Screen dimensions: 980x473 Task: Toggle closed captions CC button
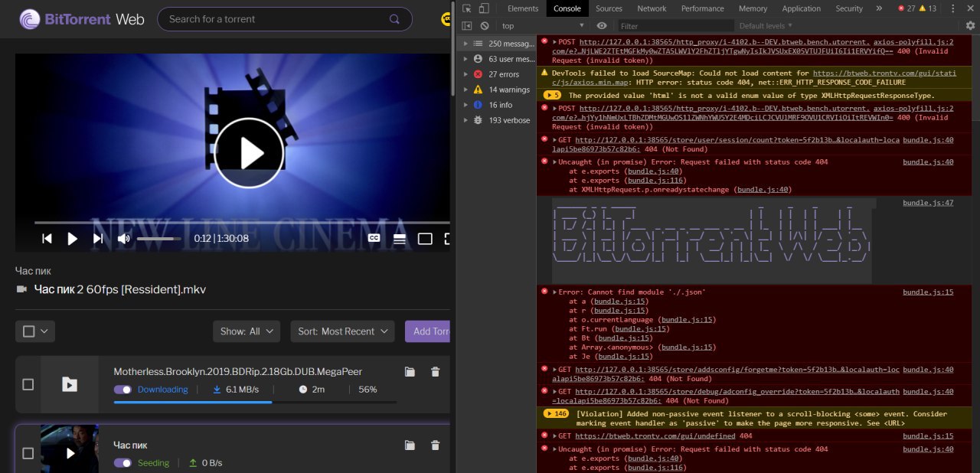pyautogui.click(x=374, y=238)
